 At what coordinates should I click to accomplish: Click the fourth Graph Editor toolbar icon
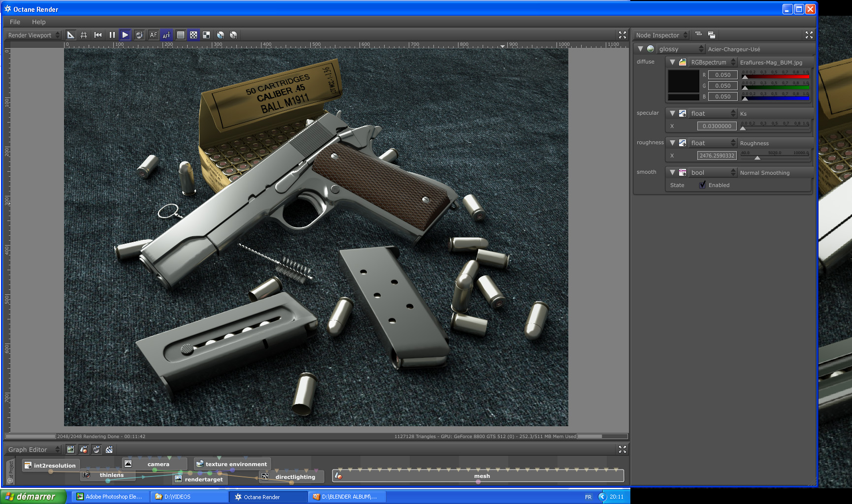109,449
